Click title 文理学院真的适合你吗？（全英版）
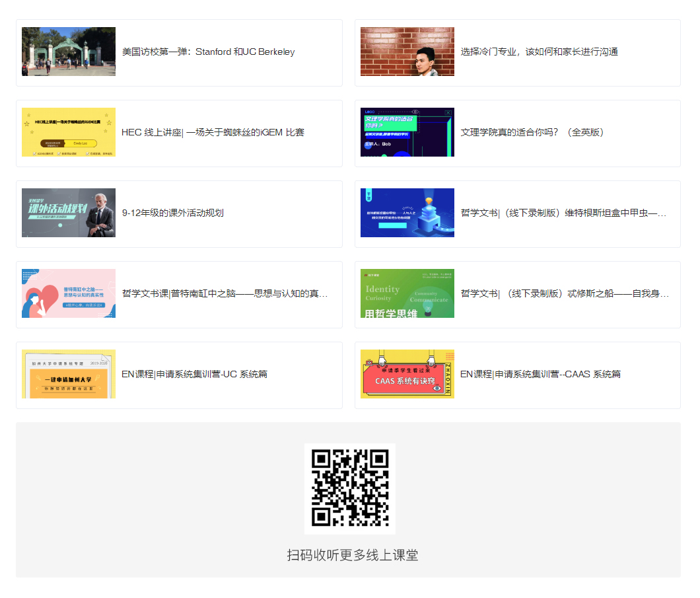The height and width of the screenshot is (598, 700). [x=532, y=132]
